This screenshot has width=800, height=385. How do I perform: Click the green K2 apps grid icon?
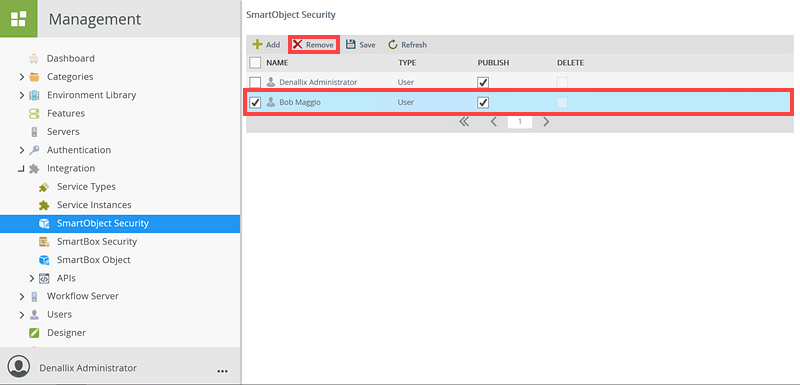(18, 19)
